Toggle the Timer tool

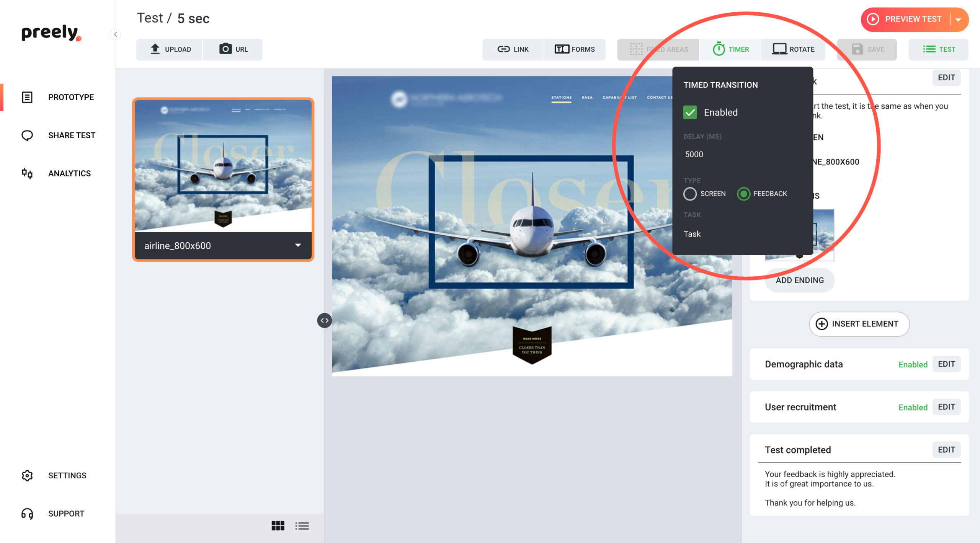click(x=730, y=49)
